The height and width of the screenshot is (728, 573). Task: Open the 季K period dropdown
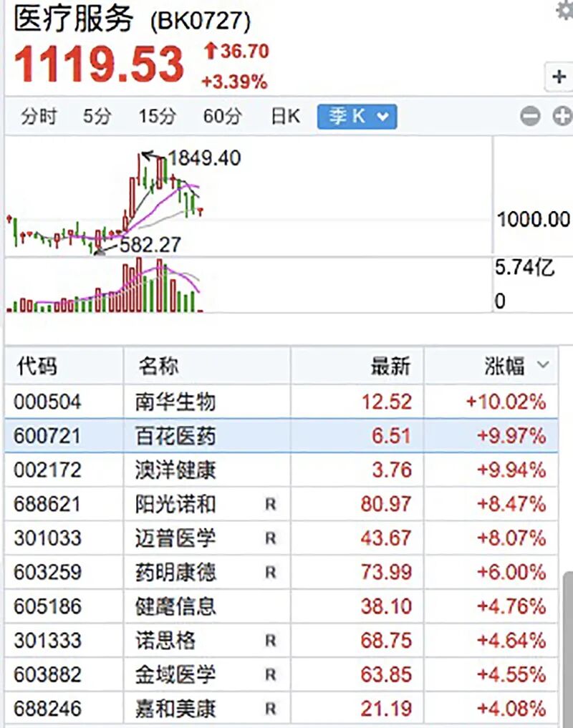(357, 117)
